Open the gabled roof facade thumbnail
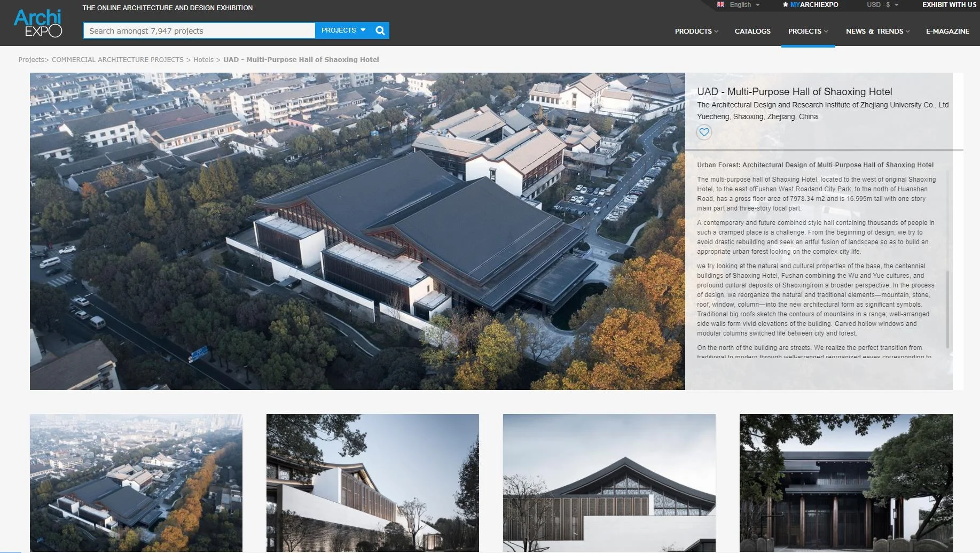Image resolution: width=980 pixels, height=553 pixels. (x=609, y=483)
